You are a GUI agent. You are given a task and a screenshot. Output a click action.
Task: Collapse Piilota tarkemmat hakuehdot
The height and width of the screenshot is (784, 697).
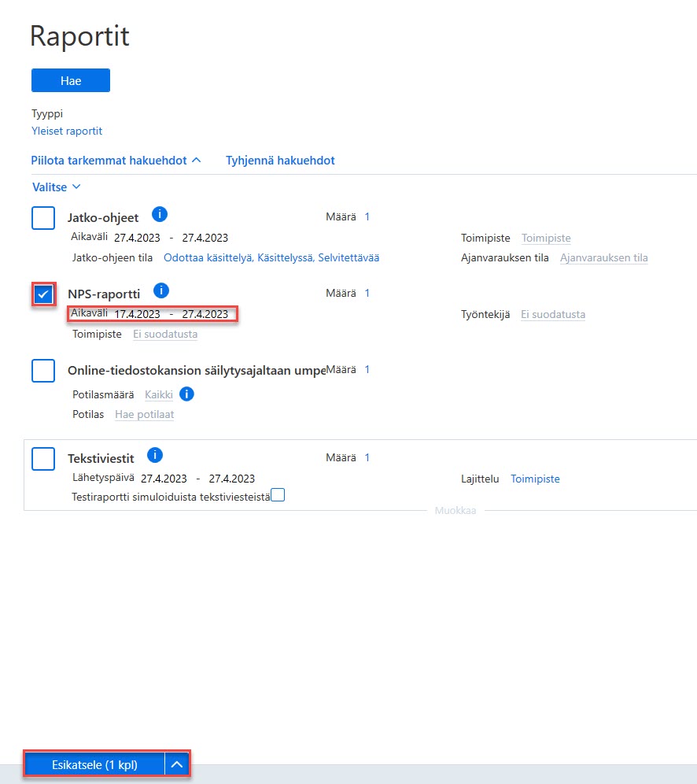(x=116, y=161)
